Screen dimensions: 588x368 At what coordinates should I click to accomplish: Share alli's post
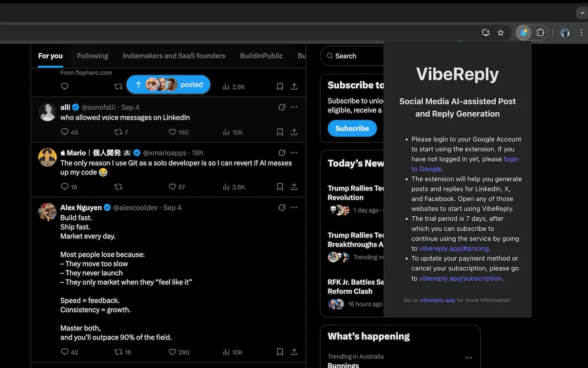[x=294, y=132]
